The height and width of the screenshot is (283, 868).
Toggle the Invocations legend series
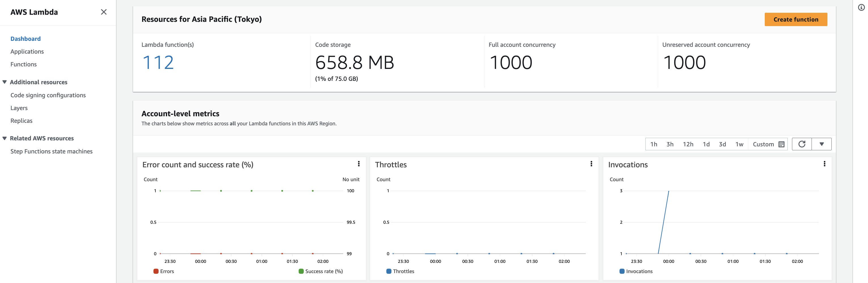[636, 271]
